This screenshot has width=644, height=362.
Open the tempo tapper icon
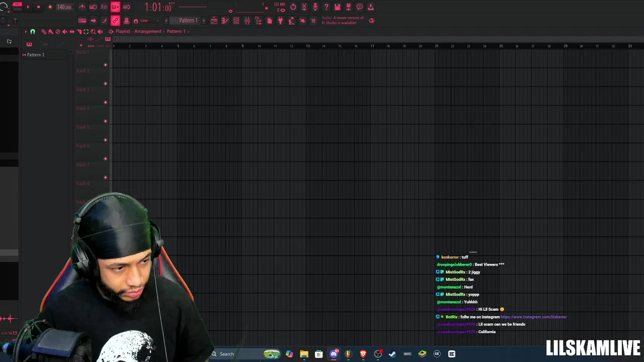tap(291, 21)
